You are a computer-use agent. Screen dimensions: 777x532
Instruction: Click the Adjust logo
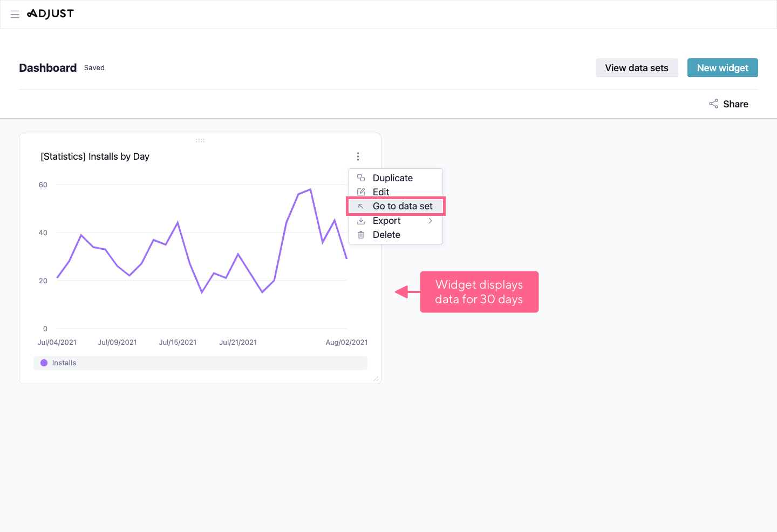tap(50, 14)
